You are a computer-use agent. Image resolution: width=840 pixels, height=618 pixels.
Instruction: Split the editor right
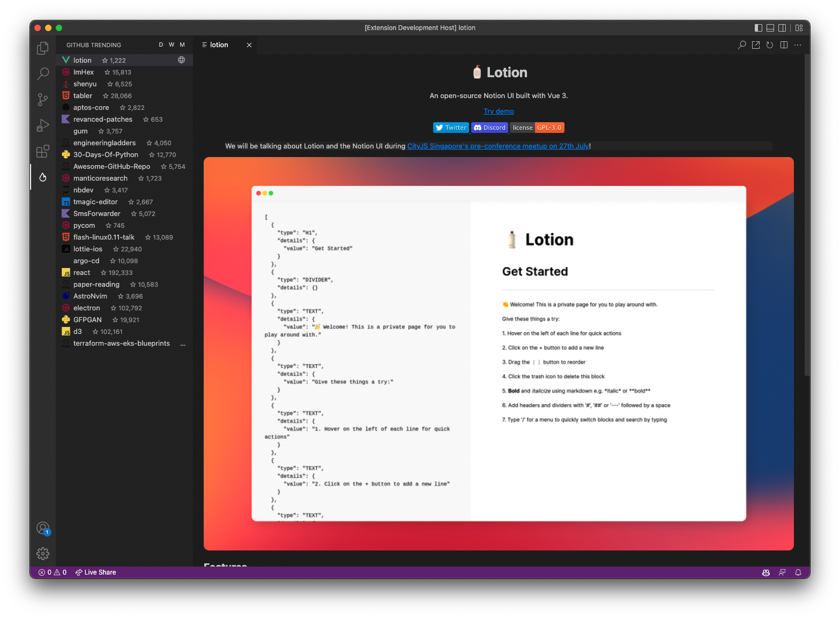[784, 45]
